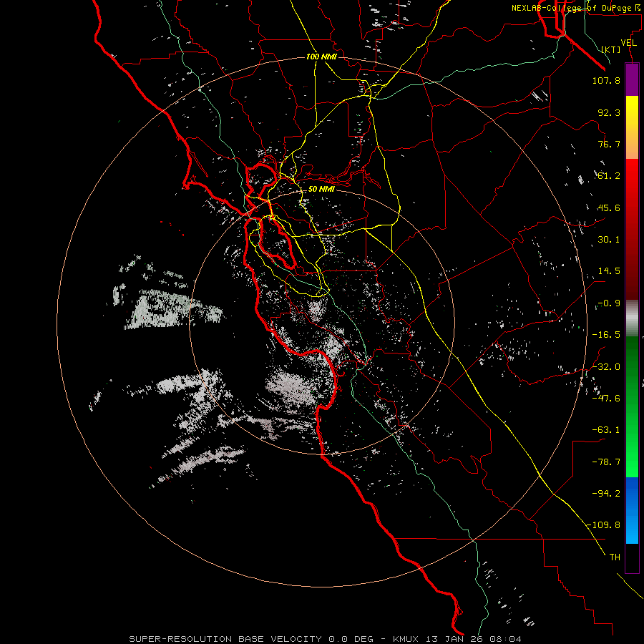Click the 100 NMI range ring label
The width and height of the screenshot is (644, 644).
click(321, 57)
